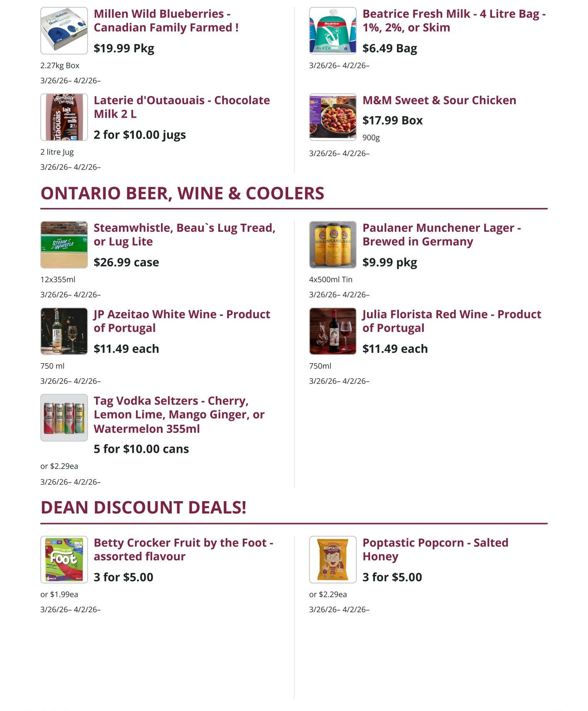Open the Poptastic Popcorn Salted Honey title
Viewport: 588px width, 711px height.
click(435, 550)
